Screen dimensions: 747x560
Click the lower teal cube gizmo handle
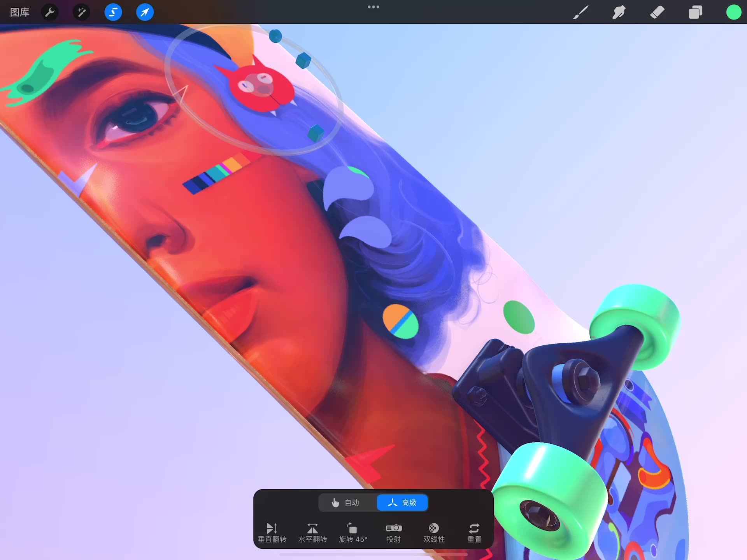tap(316, 133)
